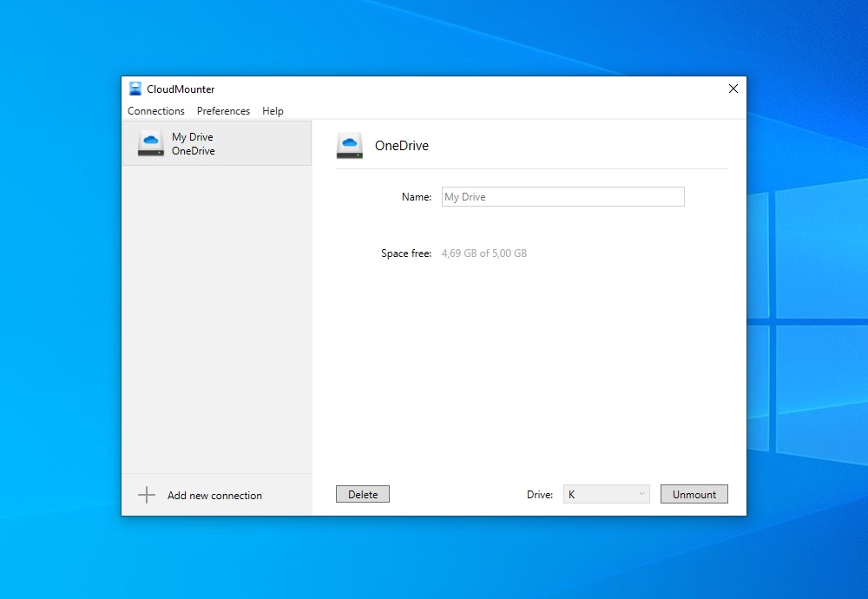Open the Help menu

(273, 111)
